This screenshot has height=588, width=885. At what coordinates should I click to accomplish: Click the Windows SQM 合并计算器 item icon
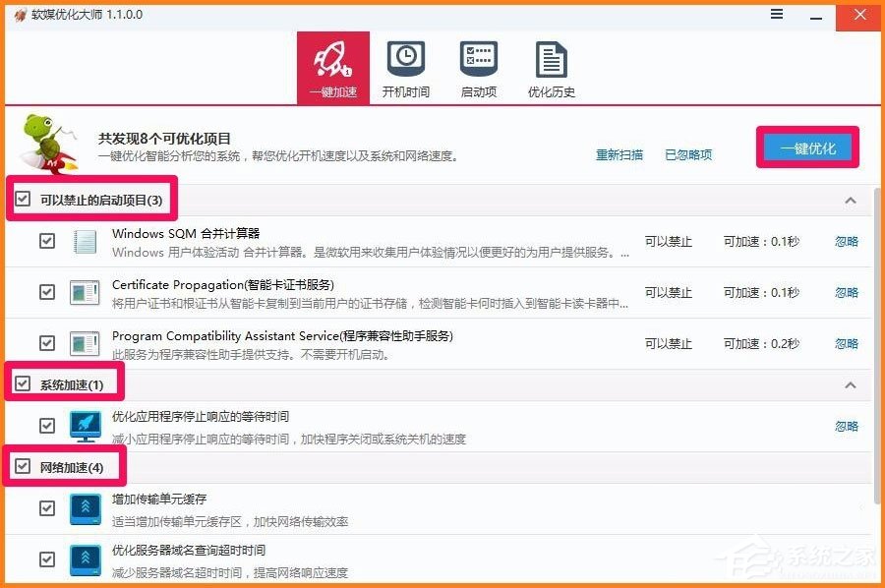point(85,242)
